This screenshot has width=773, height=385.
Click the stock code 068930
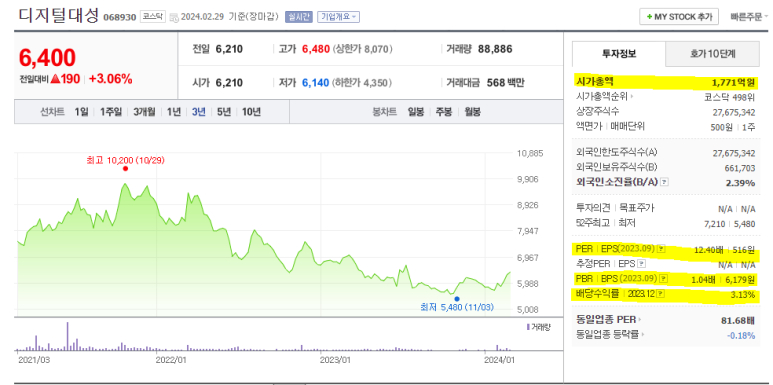pos(119,18)
